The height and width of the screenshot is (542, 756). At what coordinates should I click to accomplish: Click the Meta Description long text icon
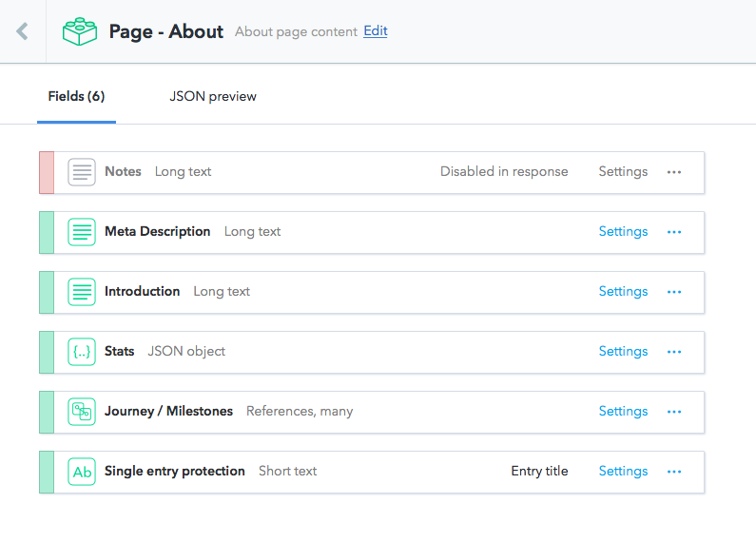point(82,232)
